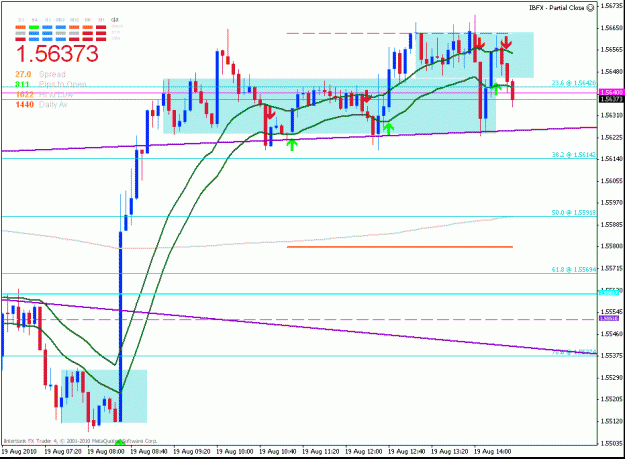Click the green H4 signal block
625x459 pixels.
coord(34,27)
